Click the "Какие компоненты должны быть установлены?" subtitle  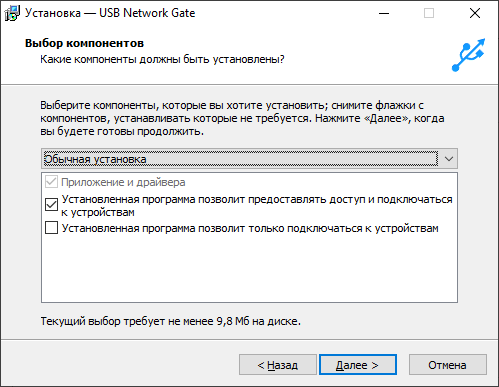[x=162, y=59]
